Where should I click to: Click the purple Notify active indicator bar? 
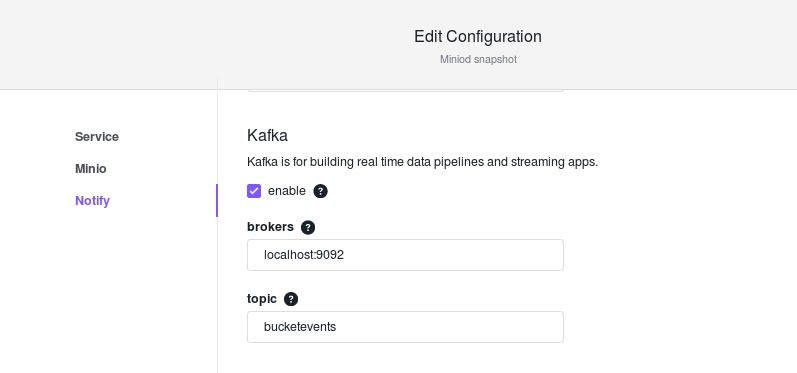(217, 201)
